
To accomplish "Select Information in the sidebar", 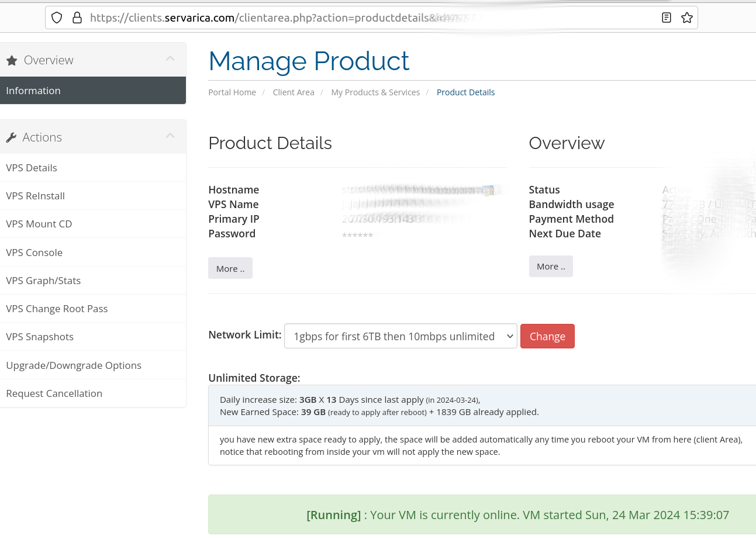I will point(93,91).
